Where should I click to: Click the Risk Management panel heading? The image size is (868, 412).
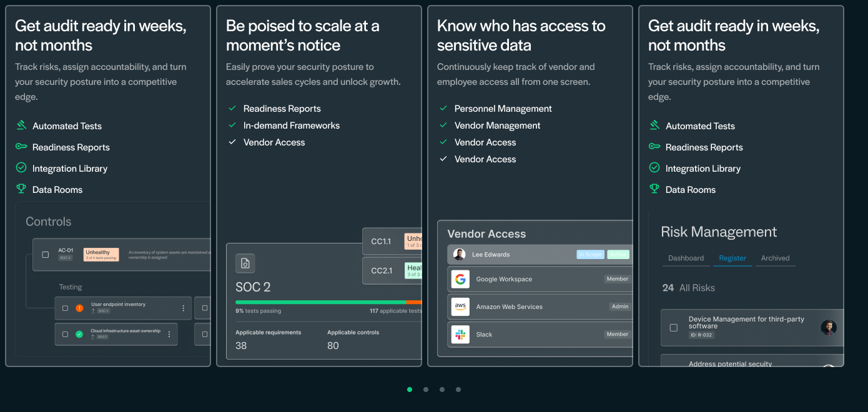click(719, 232)
